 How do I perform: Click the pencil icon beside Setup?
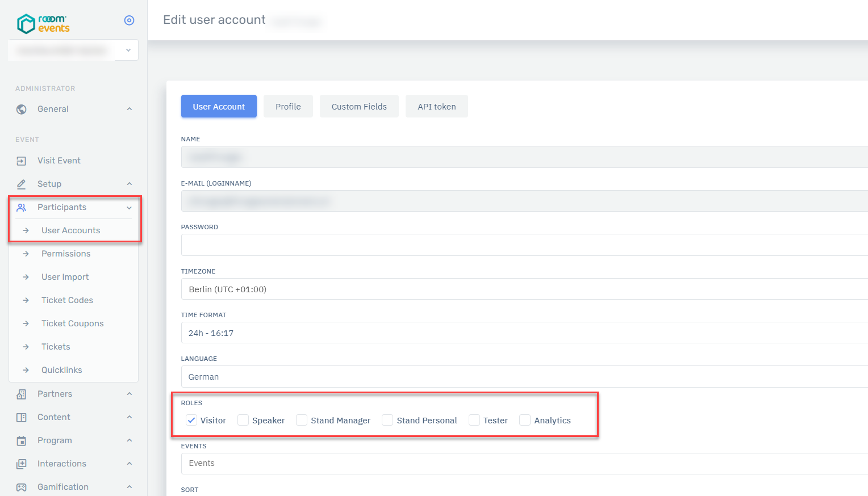coord(22,184)
